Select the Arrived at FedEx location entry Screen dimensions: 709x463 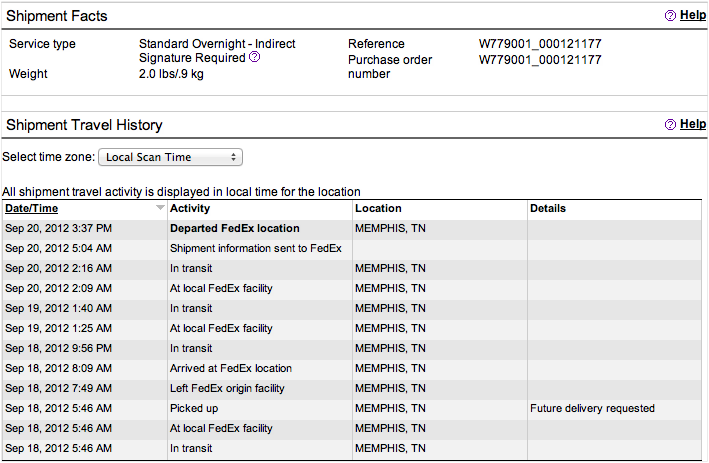(x=231, y=368)
